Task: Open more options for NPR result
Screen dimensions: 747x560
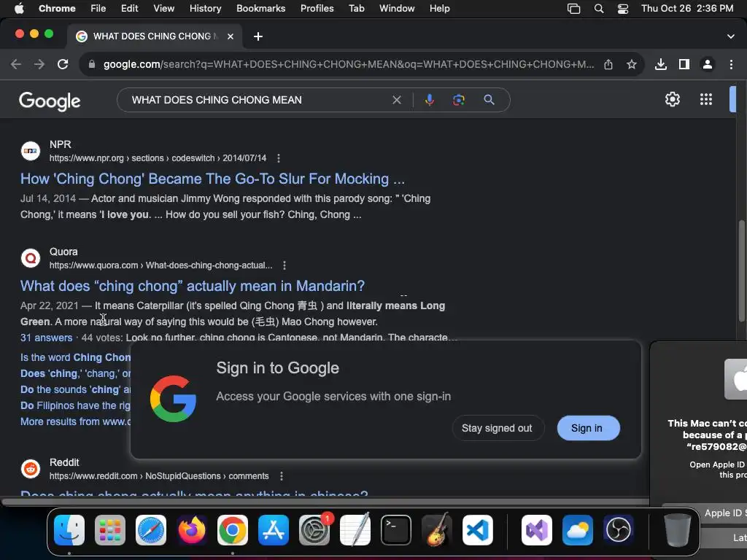Action: coord(279,158)
